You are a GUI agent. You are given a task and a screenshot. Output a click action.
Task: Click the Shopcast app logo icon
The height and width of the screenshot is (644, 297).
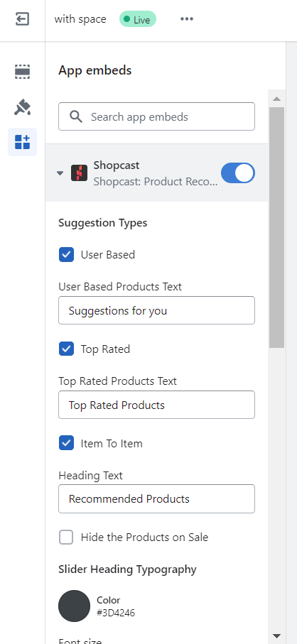point(79,173)
